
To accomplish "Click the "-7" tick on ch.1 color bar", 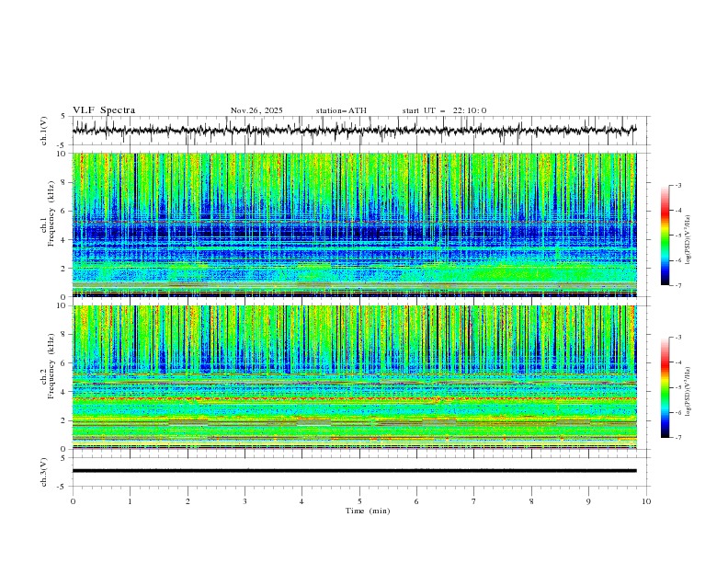I will point(677,285).
